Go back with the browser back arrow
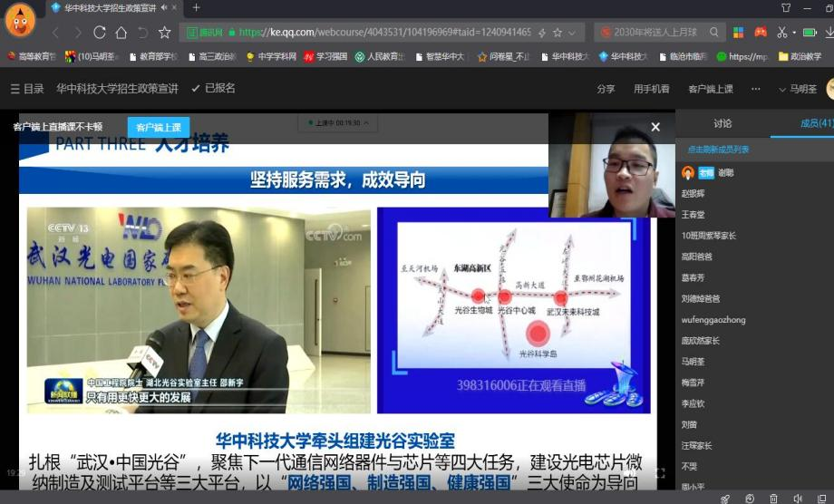Screen dimensions: 834x504 coord(55,33)
